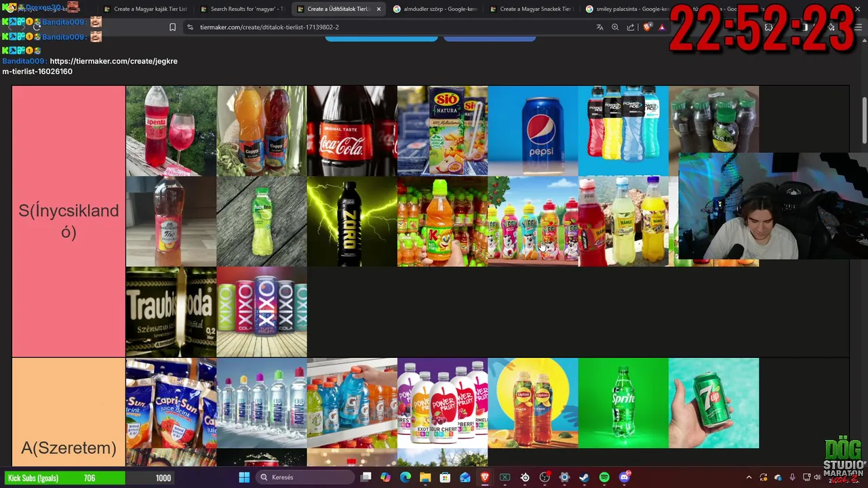Select the Sprite bottle thumbnail

pyautogui.click(x=623, y=403)
